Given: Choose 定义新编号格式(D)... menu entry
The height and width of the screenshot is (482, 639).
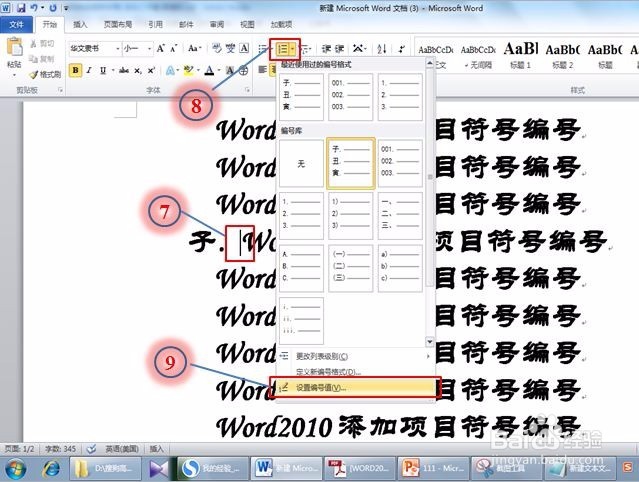Looking at the screenshot, I should [x=355, y=372].
